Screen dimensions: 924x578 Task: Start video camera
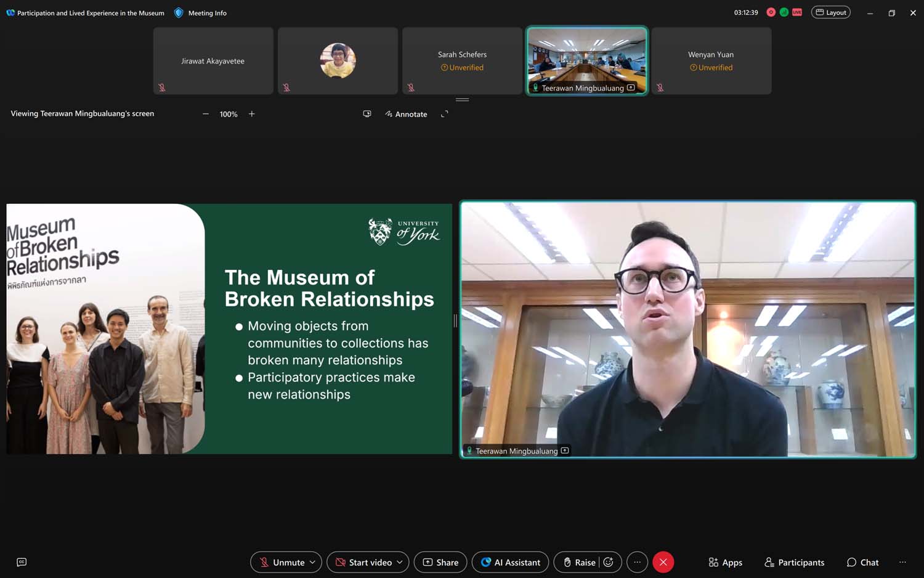click(363, 562)
